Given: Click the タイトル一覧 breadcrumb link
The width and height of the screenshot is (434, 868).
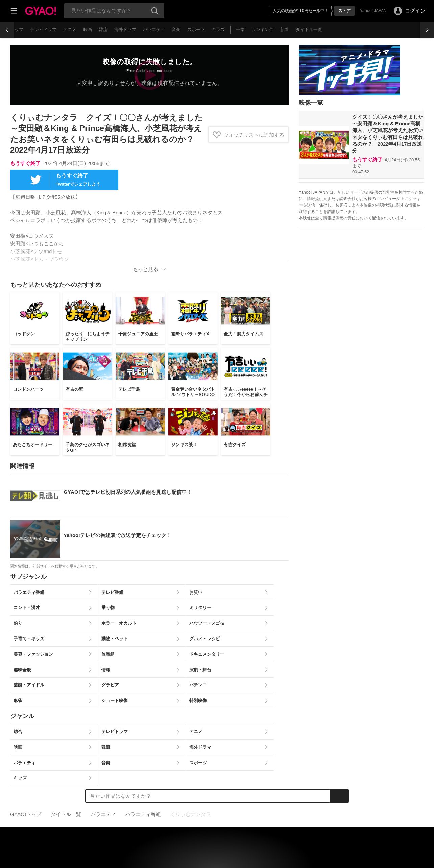Looking at the screenshot, I should pyautogui.click(x=66, y=814).
